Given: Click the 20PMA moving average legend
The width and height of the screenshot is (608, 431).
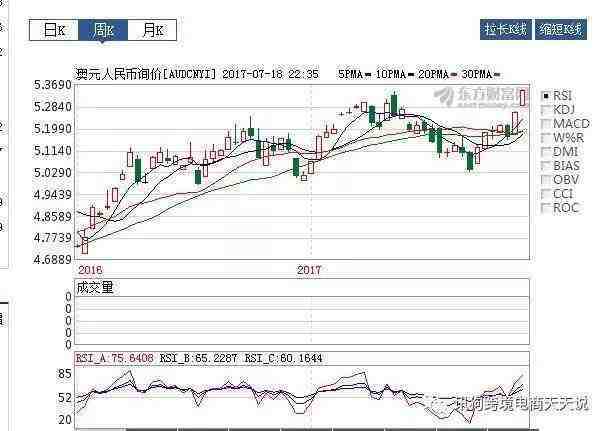Looking at the screenshot, I should tap(437, 74).
